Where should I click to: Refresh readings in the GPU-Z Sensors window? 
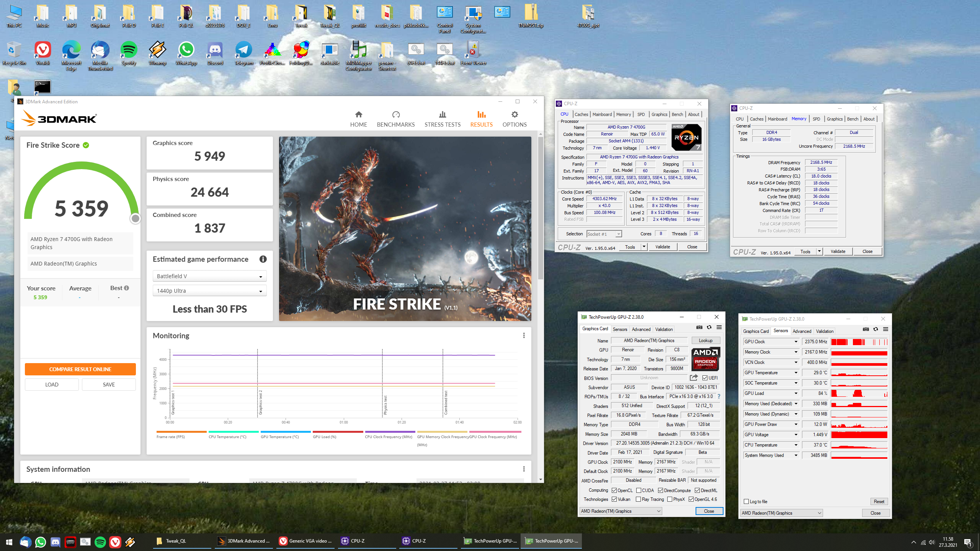875,329
